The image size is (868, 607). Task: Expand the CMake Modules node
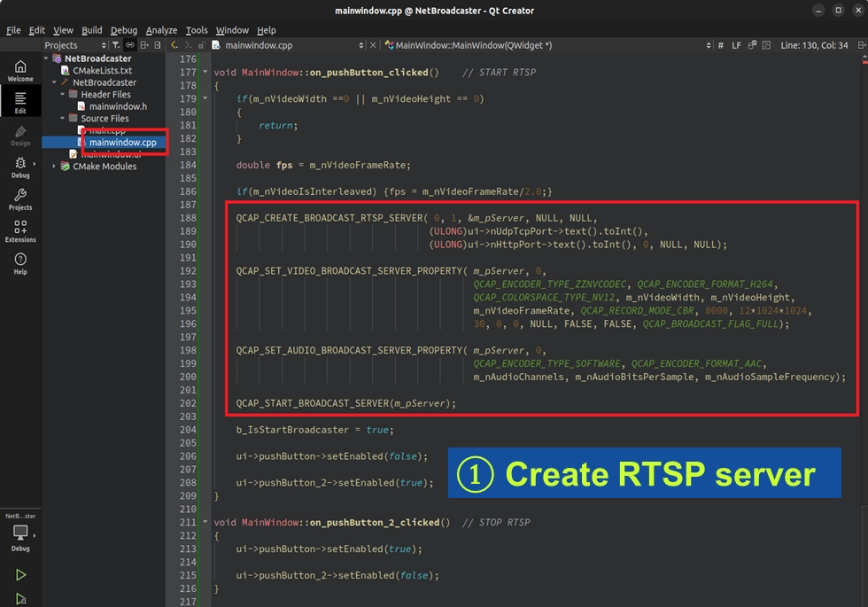click(x=54, y=167)
